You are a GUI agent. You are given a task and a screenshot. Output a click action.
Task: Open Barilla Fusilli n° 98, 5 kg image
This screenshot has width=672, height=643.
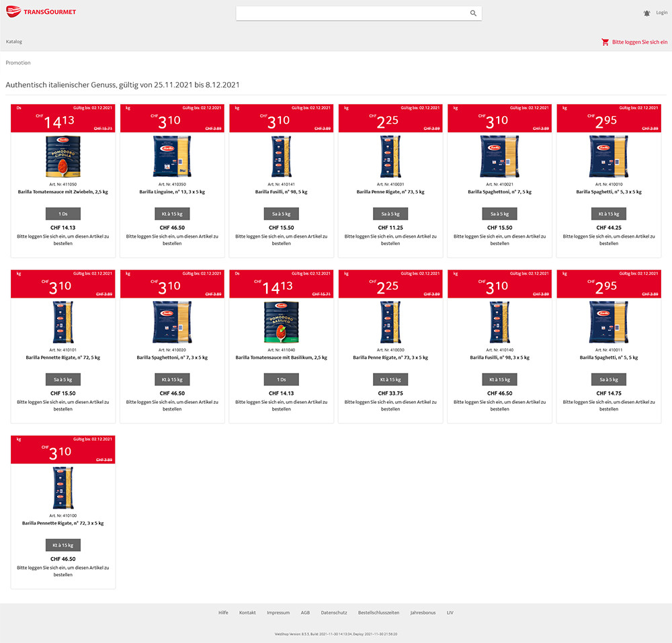(x=281, y=157)
